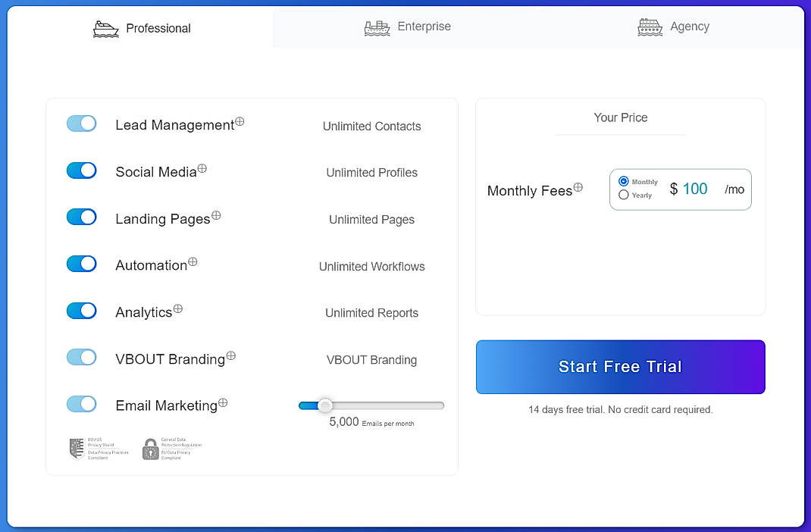Open the Email Marketing info plus icon
811x532 pixels.
pyautogui.click(x=223, y=402)
